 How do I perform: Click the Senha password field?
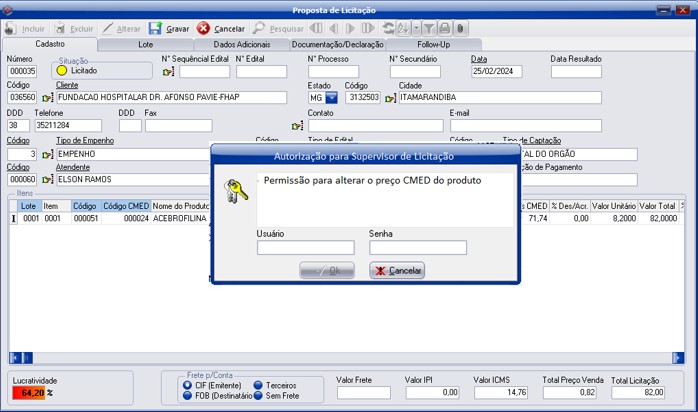point(418,247)
